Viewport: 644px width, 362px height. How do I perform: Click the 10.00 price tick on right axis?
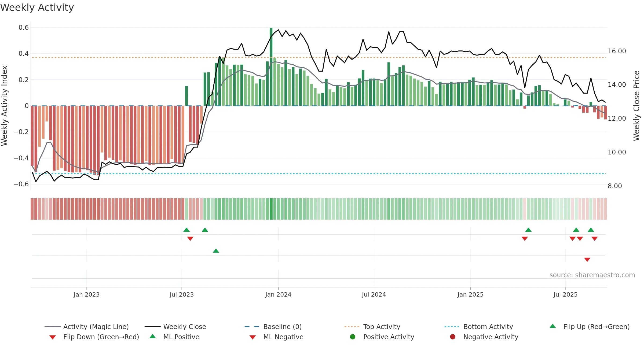point(617,152)
